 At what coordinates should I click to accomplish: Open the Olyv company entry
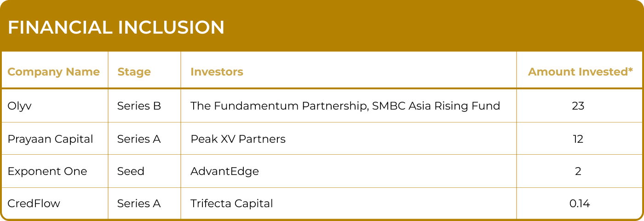tap(19, 106)
